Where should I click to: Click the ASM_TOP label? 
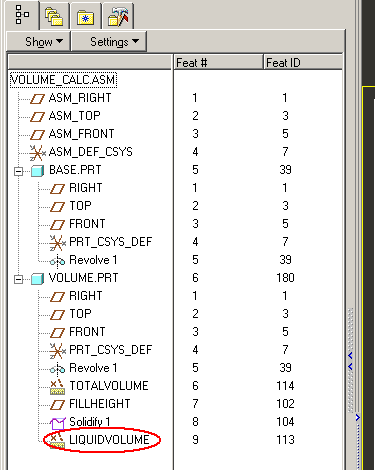(x=75, y=116)
